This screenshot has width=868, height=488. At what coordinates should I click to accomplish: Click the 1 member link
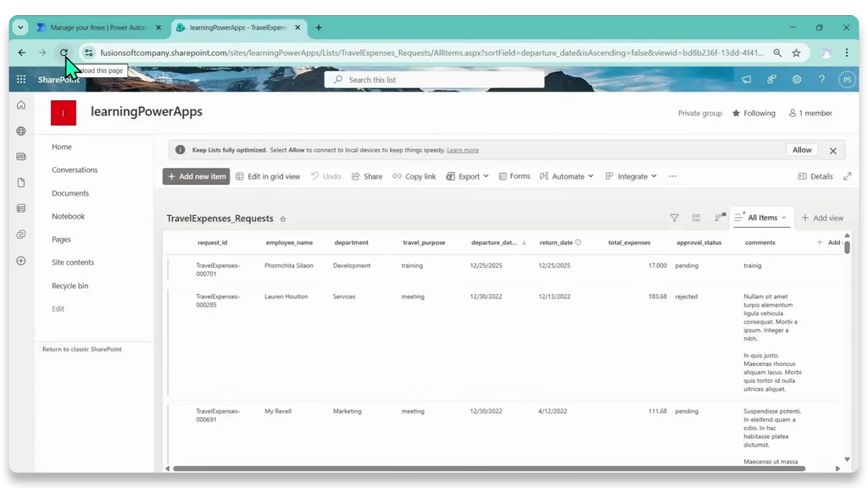[x=810, y=113]
